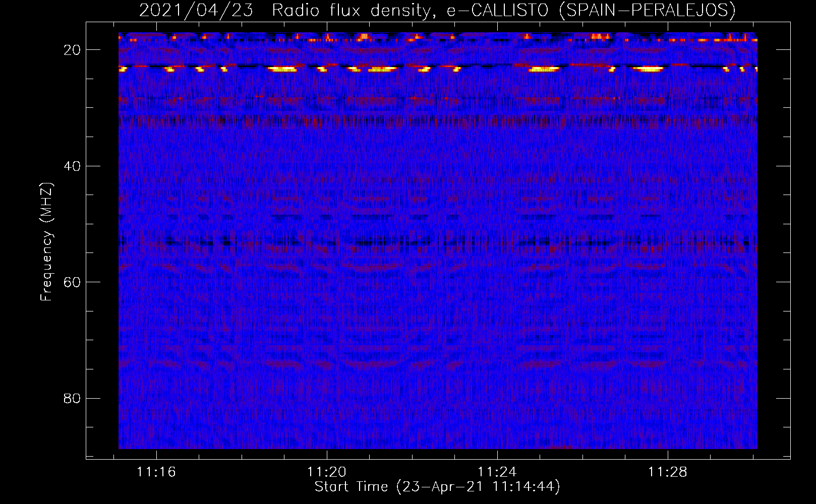Click the time tick label '11:28'
816x504 pixels.
668,472
